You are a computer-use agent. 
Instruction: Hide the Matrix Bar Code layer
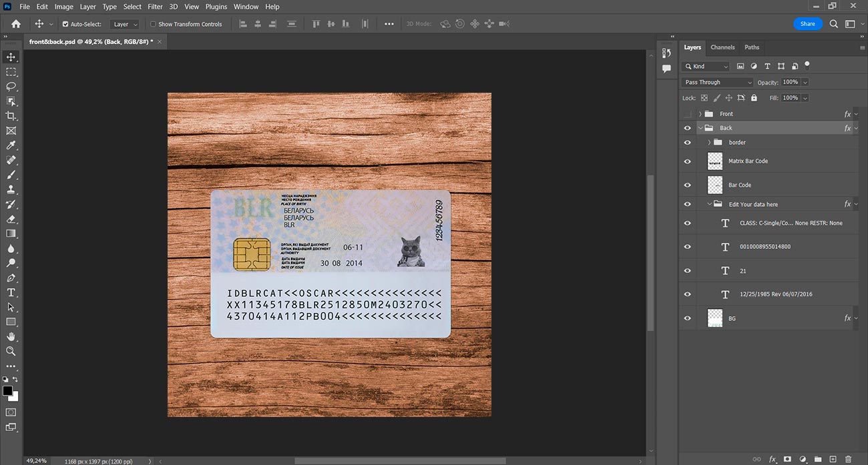[x=687, y=161]
